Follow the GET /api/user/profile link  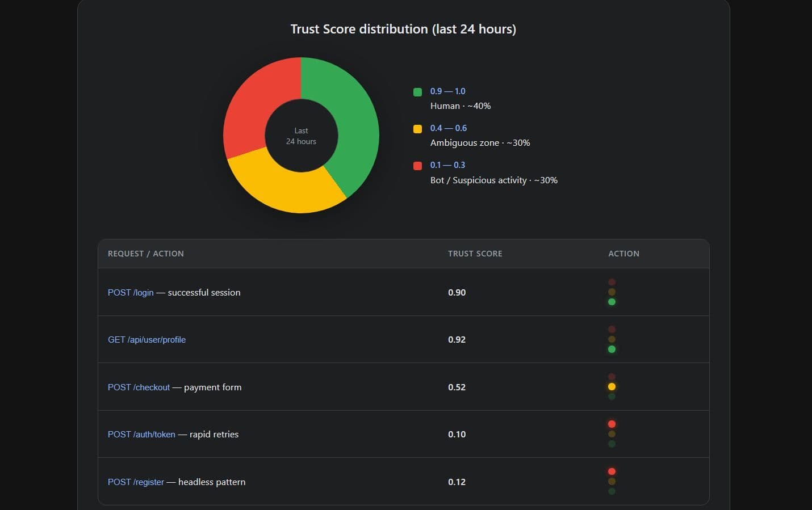[x=147, y=339]
